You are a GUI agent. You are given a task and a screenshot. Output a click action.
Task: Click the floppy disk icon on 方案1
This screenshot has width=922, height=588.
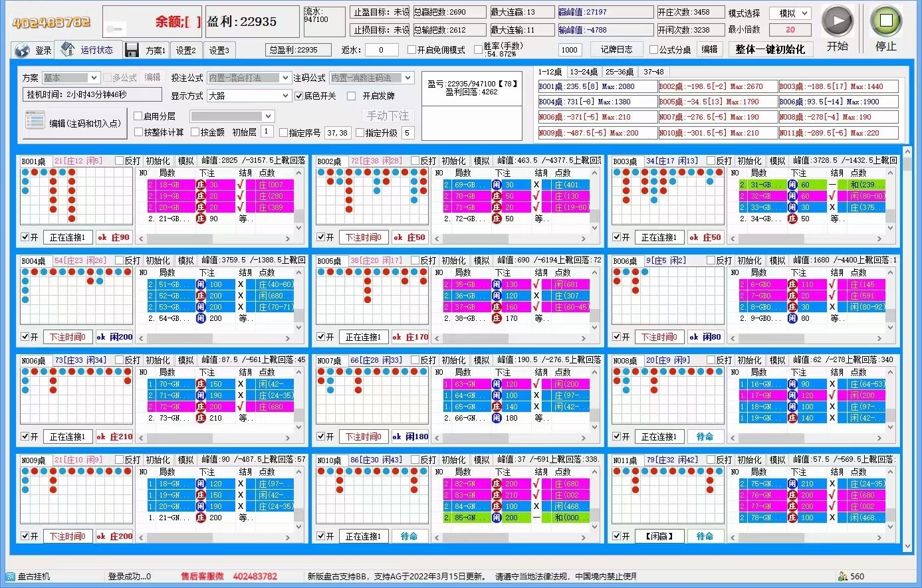(132, 50)
